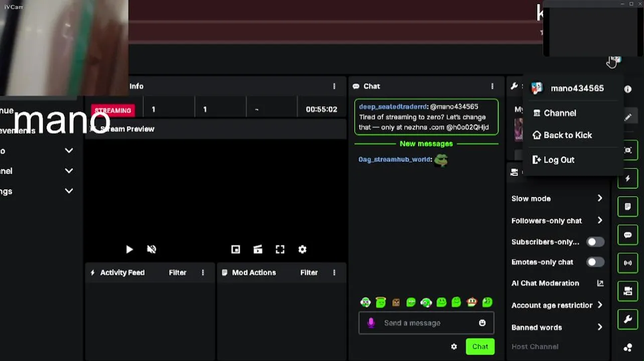This screenshot has width=644, height=361.
Task: Expand Slow mode options
Action: [x=600, y=199]
